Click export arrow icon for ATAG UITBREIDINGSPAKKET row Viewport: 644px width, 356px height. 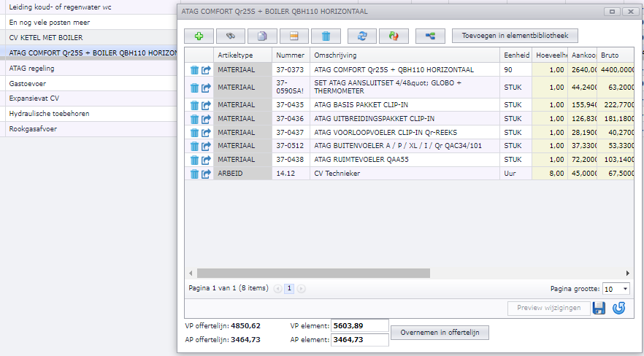(x=206, y=119)
